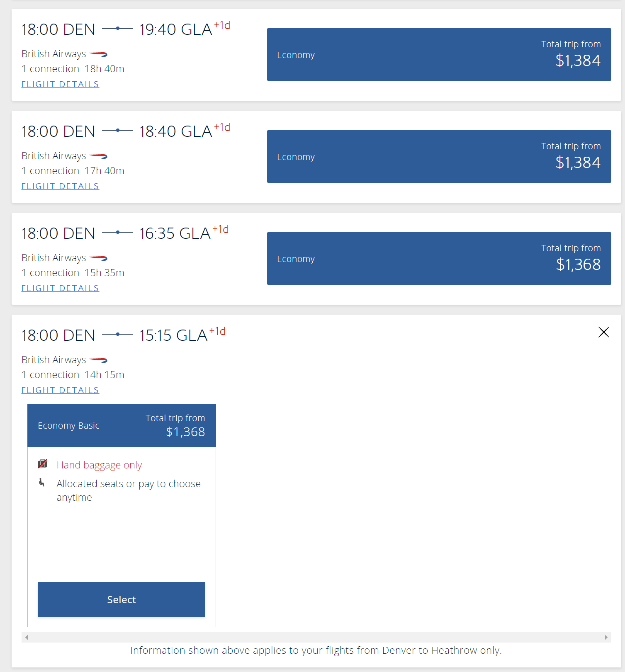Click British Airways logo on 19:40 GLA flight
Screen dimensions: 625x672
pyautogui.click(x=98, y=54)
